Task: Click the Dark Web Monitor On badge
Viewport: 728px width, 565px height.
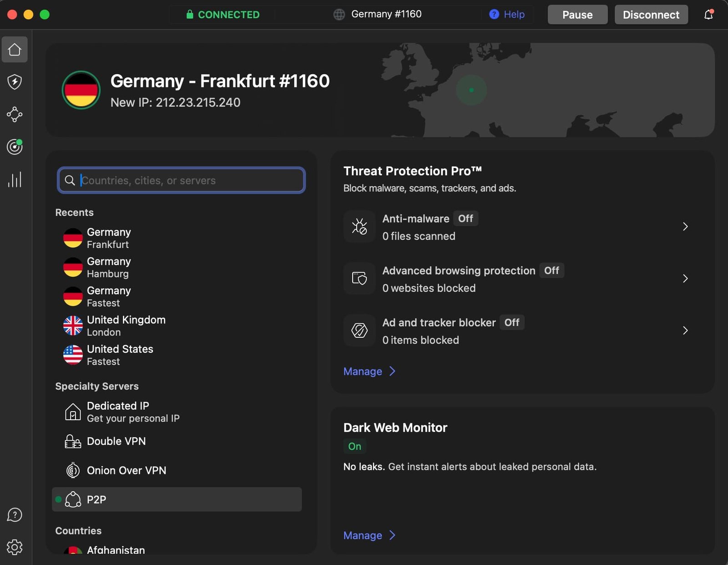Action: [x=354, y=446]
